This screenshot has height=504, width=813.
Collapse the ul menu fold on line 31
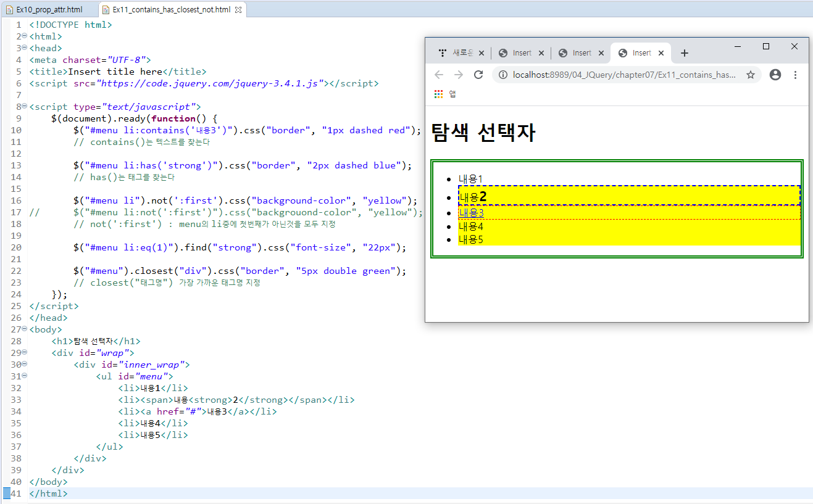[24, 376]
